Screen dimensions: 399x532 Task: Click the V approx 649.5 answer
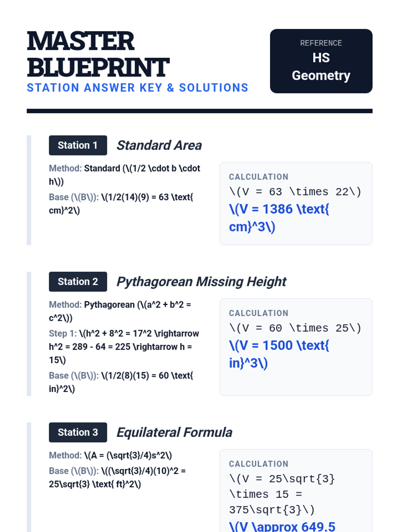282,526
